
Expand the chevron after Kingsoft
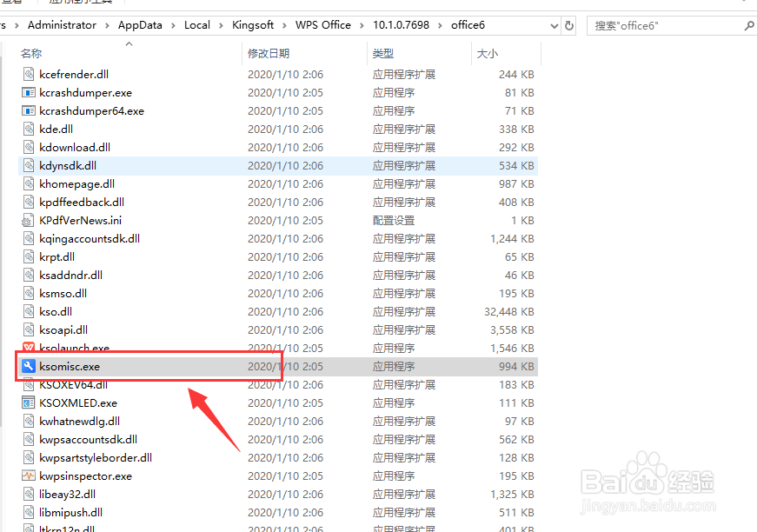284,25
